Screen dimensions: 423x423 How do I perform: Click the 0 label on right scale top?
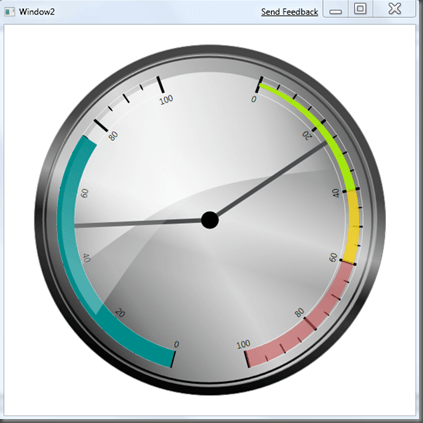pyautogui.click(x=254, y=99)
